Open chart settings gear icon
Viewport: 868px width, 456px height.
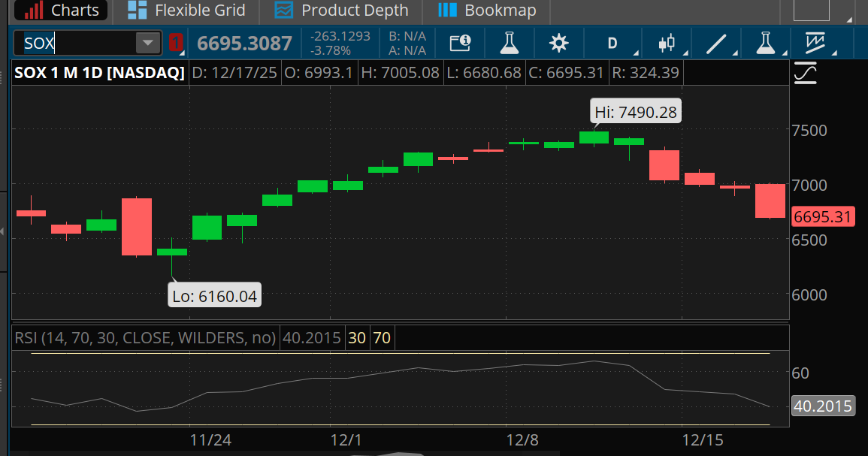click(x=558, y=43)
